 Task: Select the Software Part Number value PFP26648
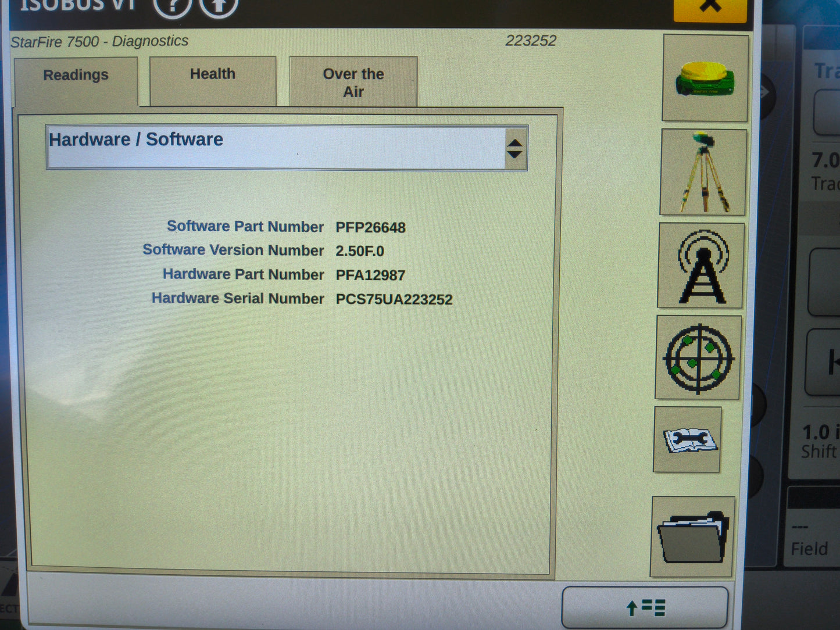pyautogui.click(x=370, y=227)
